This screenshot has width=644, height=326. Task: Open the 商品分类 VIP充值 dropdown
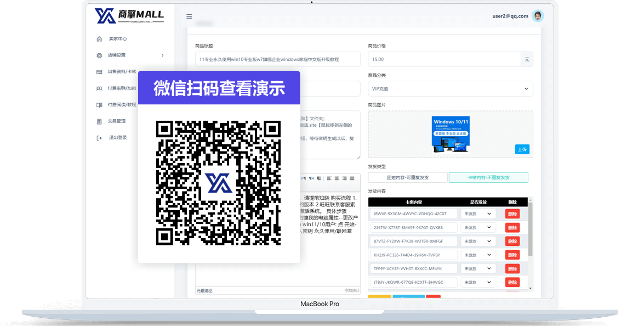point(451,89)
